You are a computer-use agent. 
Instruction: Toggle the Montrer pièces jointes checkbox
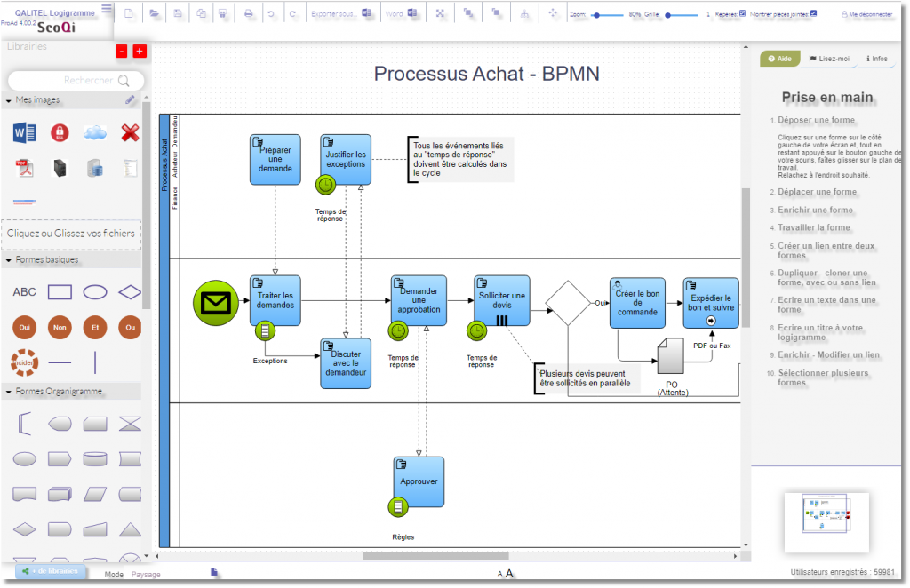point(814,14)
